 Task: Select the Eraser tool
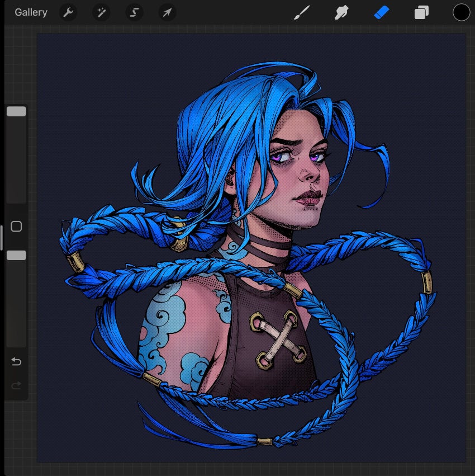[x=381, y=13]
